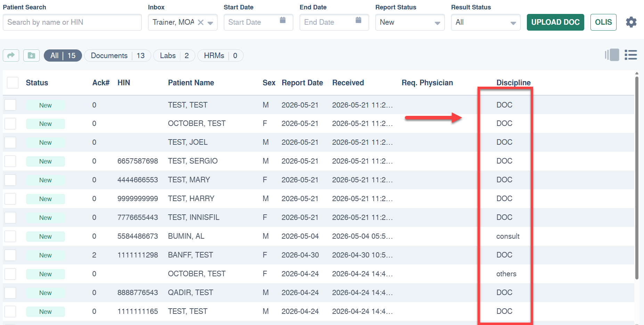Click the UPLOAD DOC button
Viewport: 644px width, 325px height.
pos(555,22)
